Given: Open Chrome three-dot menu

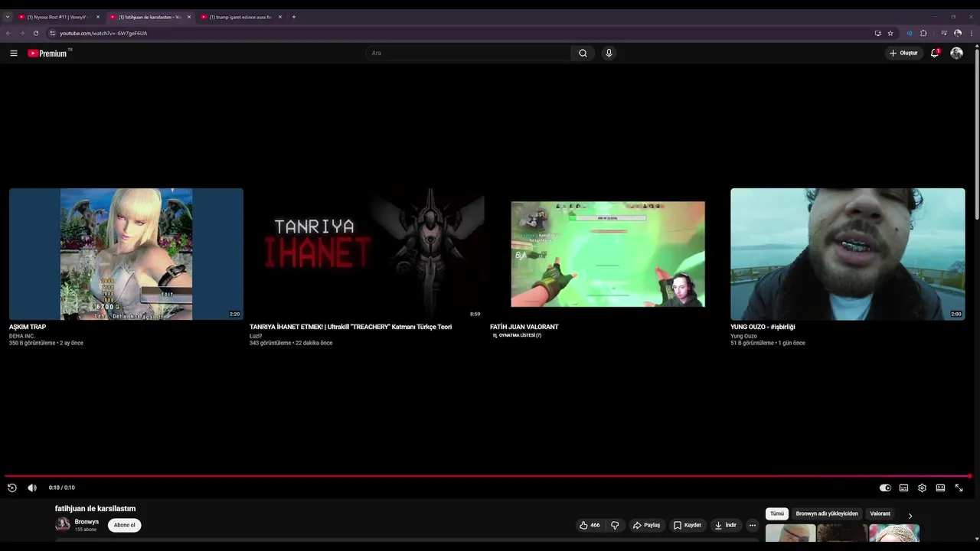Looking at the screenshot, I should pos(972,33).
